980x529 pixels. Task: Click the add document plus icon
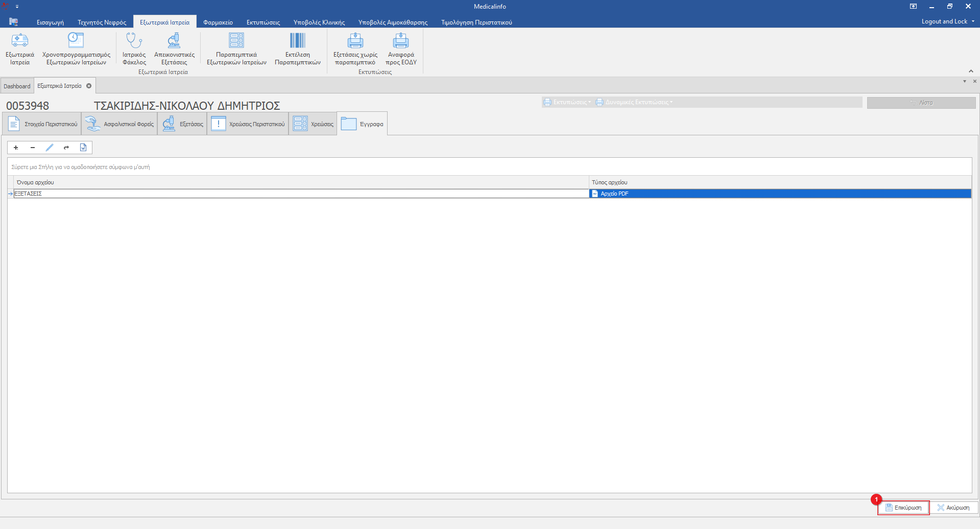coord(16,148)
